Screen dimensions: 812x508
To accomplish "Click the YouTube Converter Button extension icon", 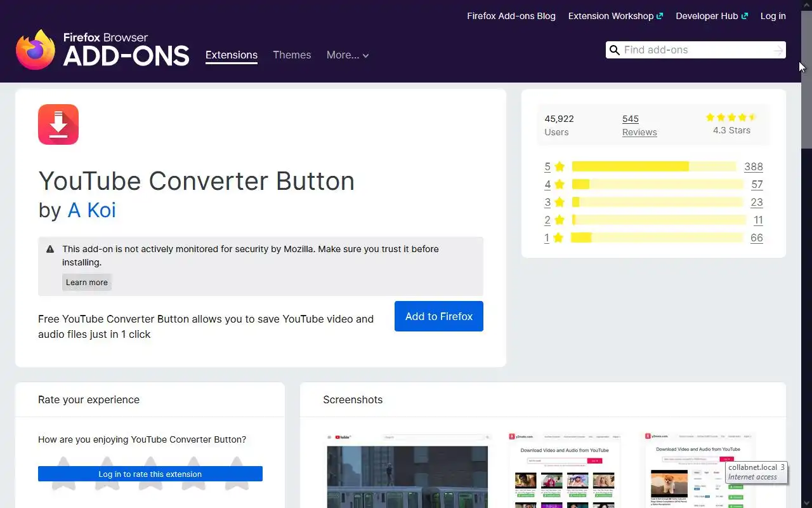I will tap(58, 124).
